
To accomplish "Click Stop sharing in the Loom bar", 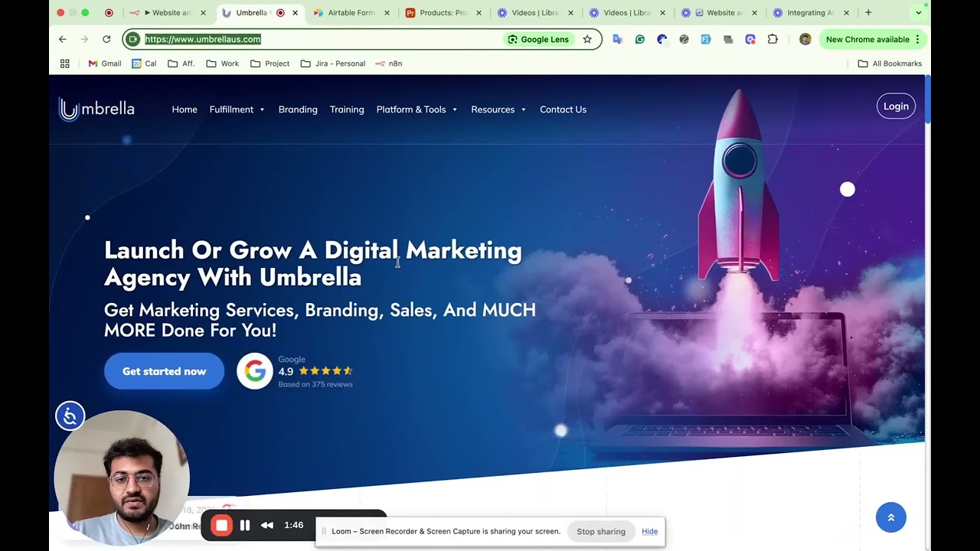I will [601, 532].
